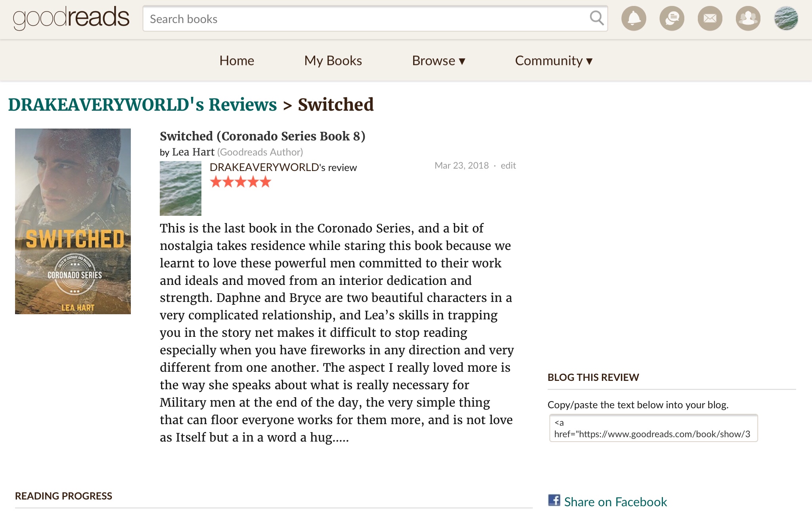Open the group discussions icon

point(672,19)
